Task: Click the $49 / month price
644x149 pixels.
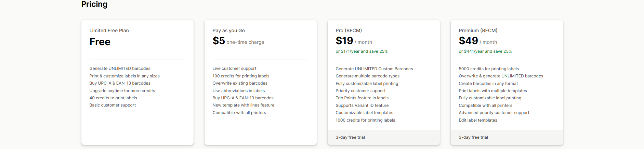Action: tap(478, 41)
